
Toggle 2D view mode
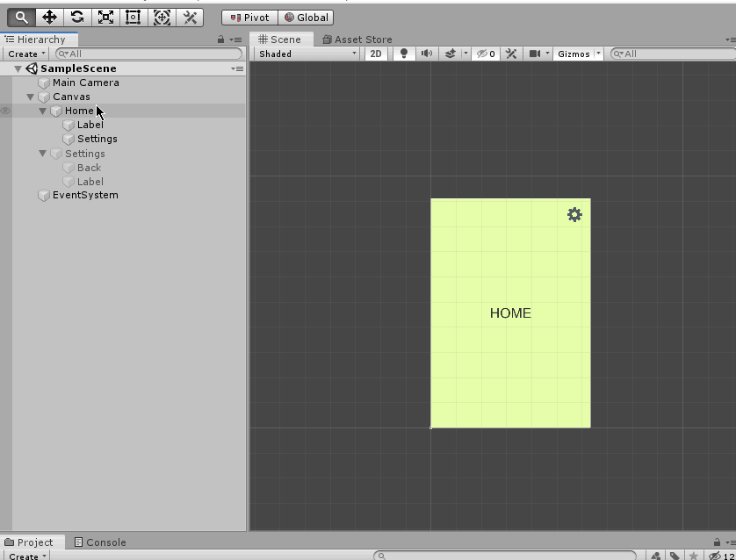click(376, 54)
